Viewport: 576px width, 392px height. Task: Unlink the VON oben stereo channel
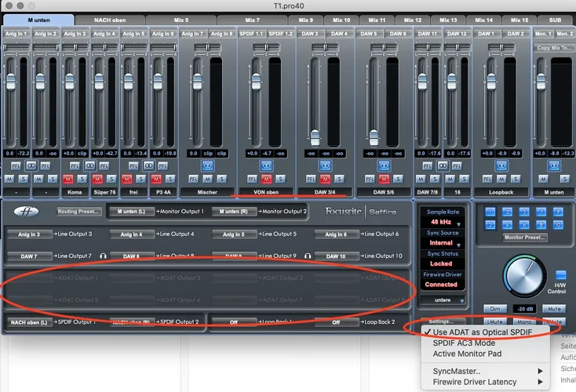266,166
